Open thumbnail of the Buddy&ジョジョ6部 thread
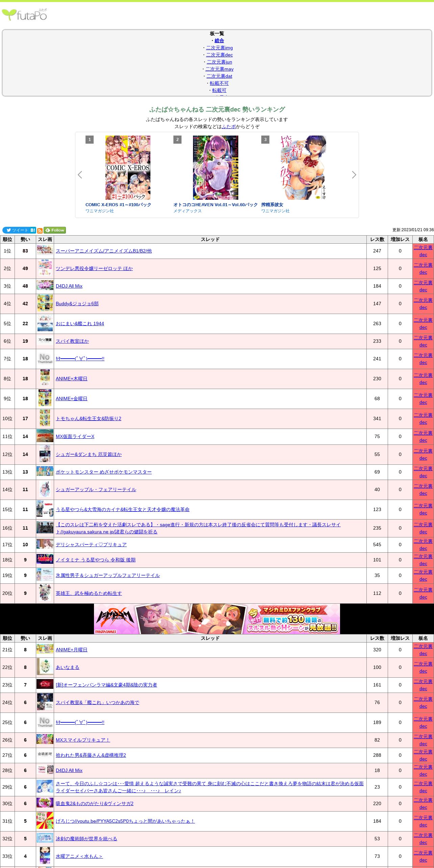Viewport: 434px width, 868px height. 45,304
